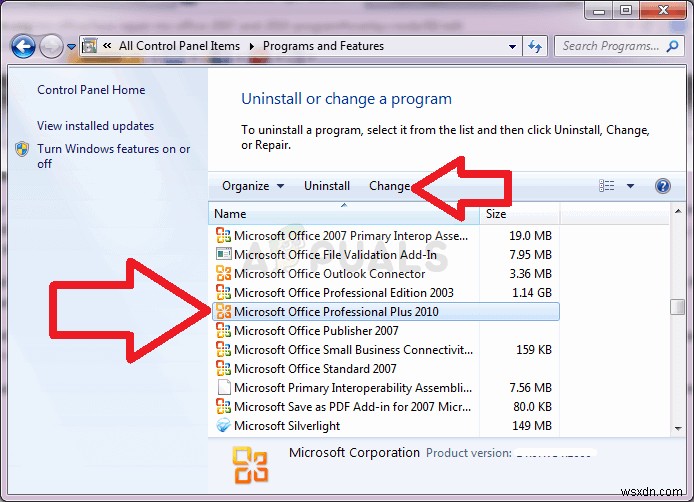
Task: Select Microsoft Office Outlook Connector
Action: click(384, 274)
